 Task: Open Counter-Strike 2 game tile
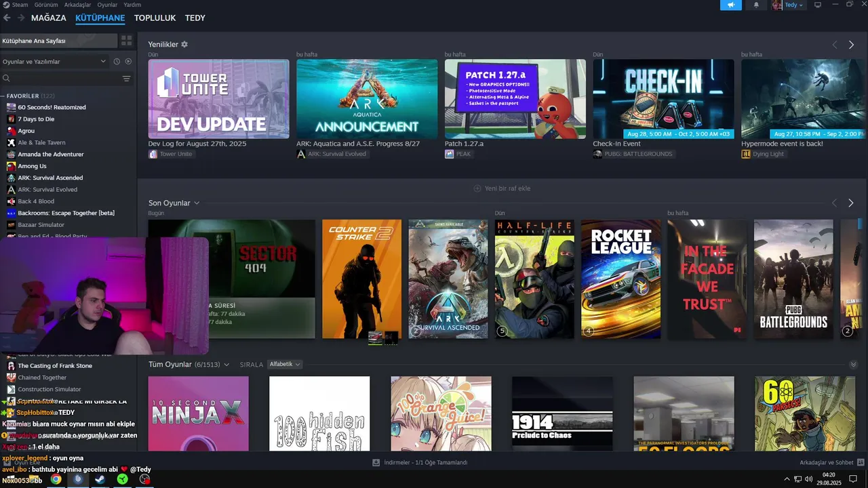(361, 279)
